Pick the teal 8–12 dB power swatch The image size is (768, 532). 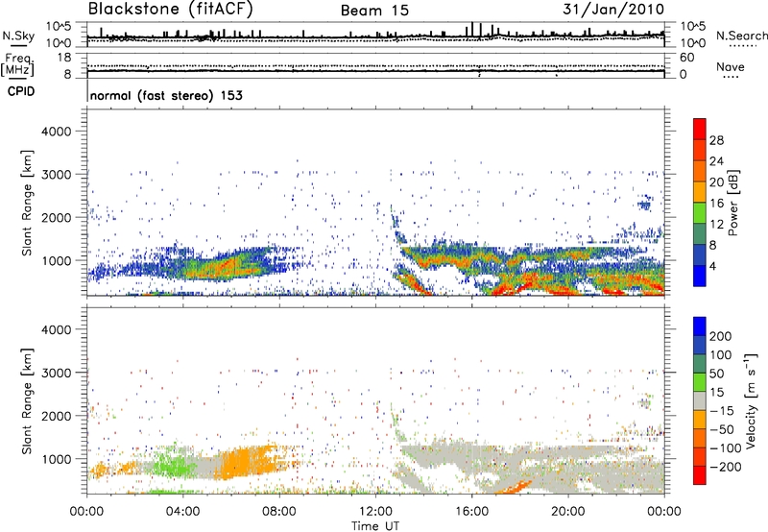[700, 234]
